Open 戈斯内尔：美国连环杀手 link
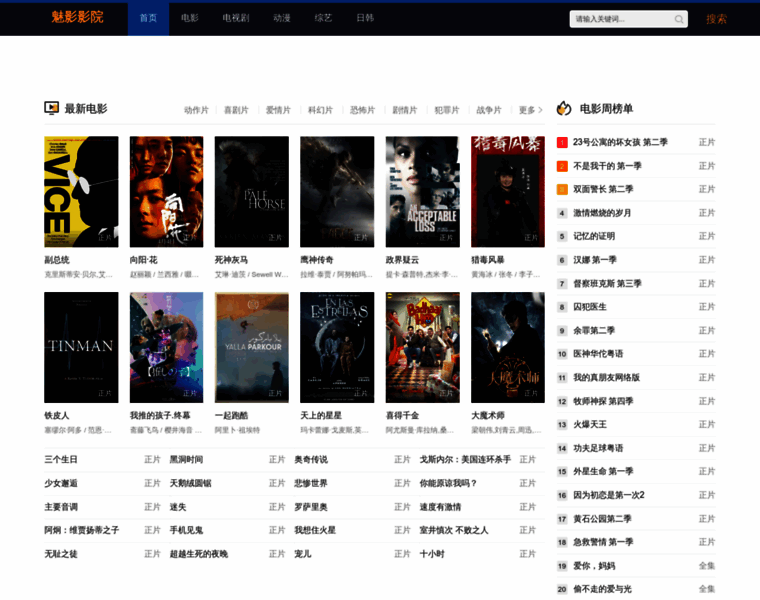 [x=465, y=459]
